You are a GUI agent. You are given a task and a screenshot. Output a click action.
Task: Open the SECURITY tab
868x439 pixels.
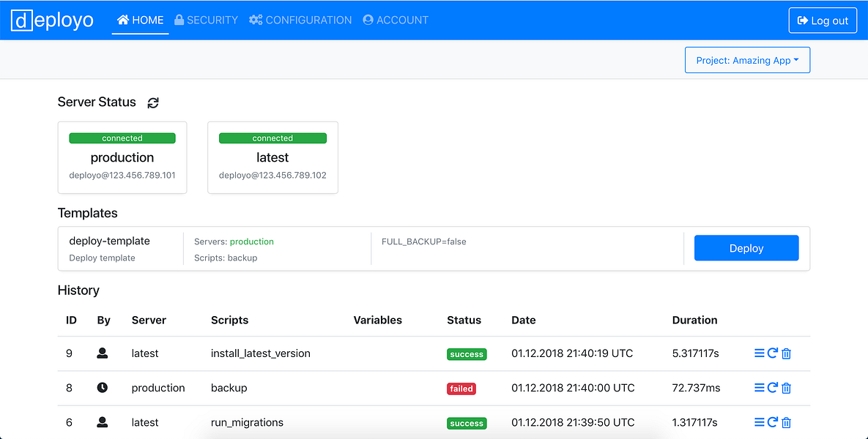[x=206, y=20]
